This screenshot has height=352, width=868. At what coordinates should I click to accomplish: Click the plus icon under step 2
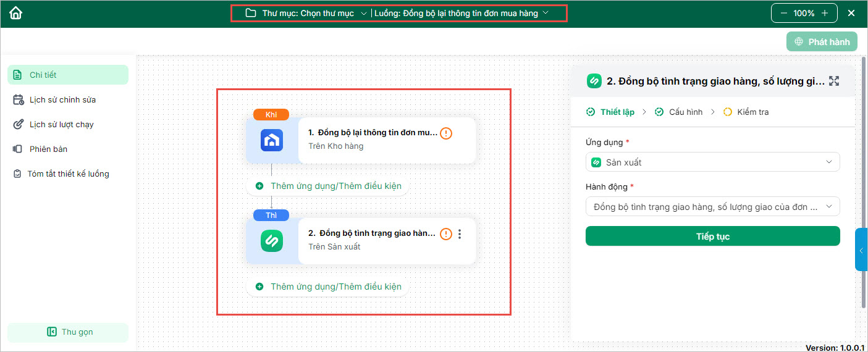pos(259,287)
